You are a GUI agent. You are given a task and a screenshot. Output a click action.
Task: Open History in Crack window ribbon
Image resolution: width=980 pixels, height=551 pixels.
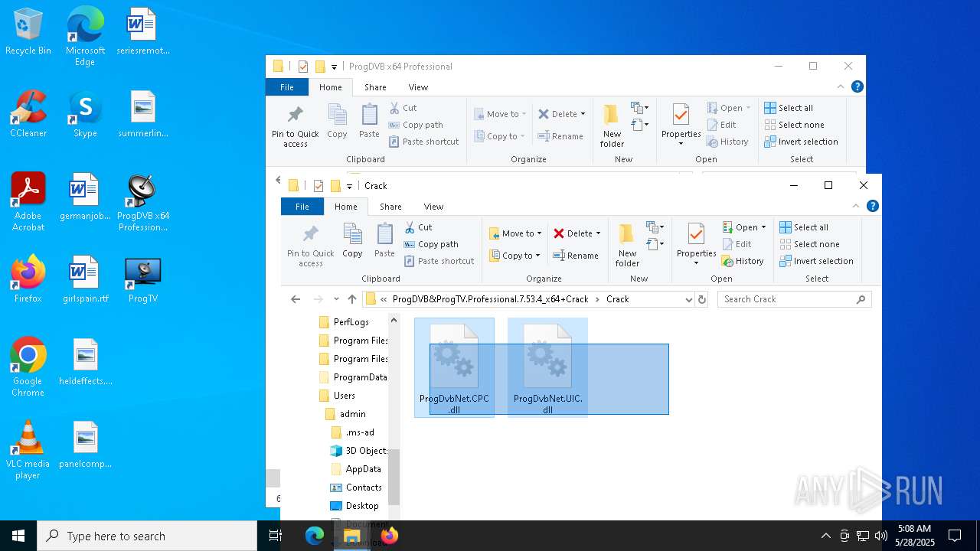coord(743,261)
